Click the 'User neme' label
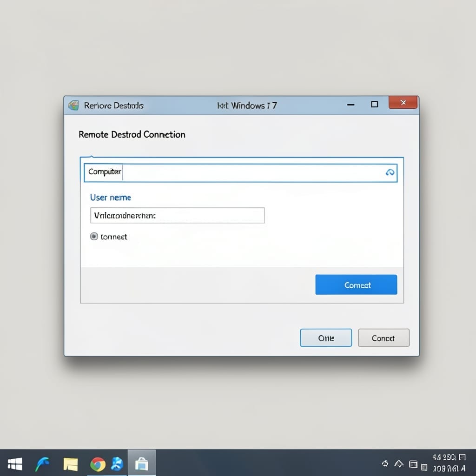The width and height of the screenshot is (476, 476). click(111, 197)
